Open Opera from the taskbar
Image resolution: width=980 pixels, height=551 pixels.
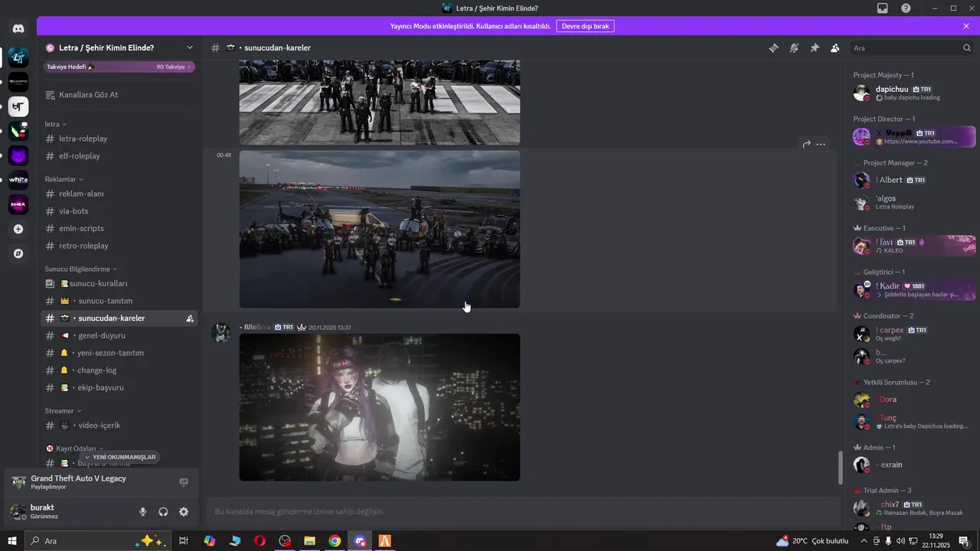pyautogui.click(x=260, y=541)
